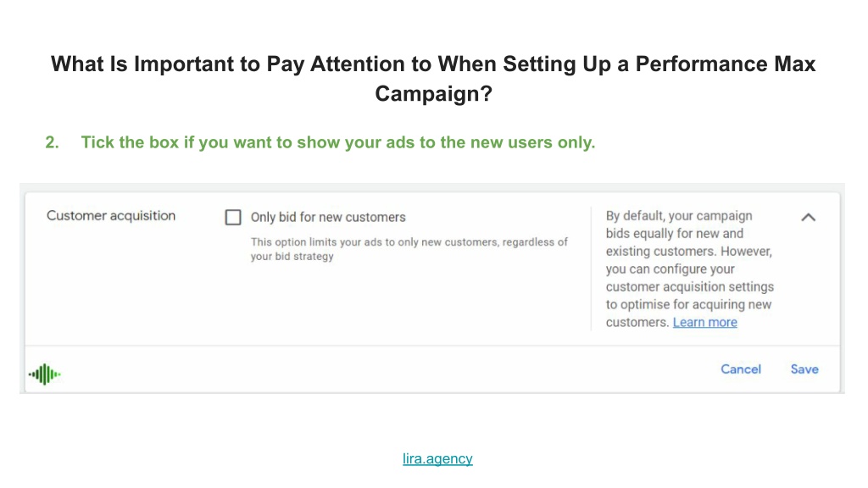868x488 pixels.
Task: Click the green 'Tick the box' instruction text
Action: coord(338,142)
